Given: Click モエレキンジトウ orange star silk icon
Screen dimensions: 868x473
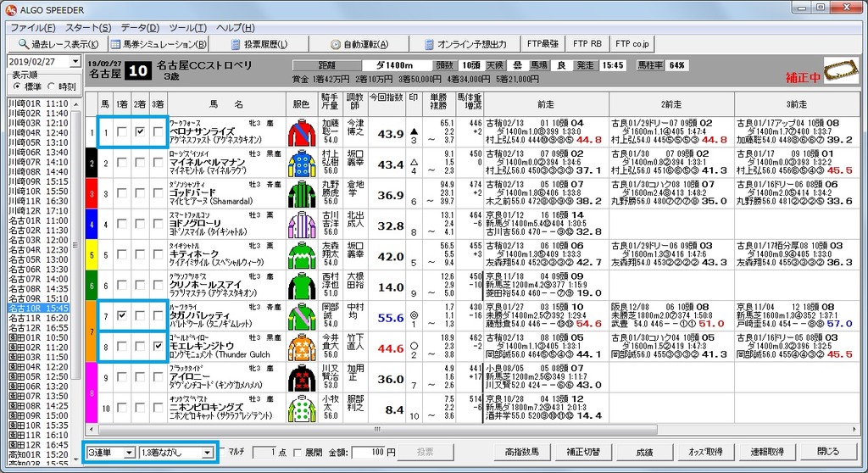Looking at the screenshot, I should pos(302,347).
